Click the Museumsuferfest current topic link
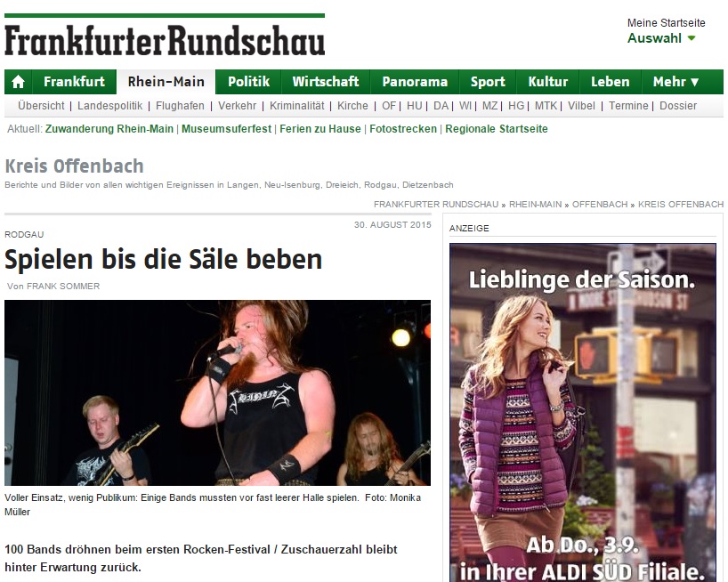Screen dimensions: 728x582 point(226,128)
